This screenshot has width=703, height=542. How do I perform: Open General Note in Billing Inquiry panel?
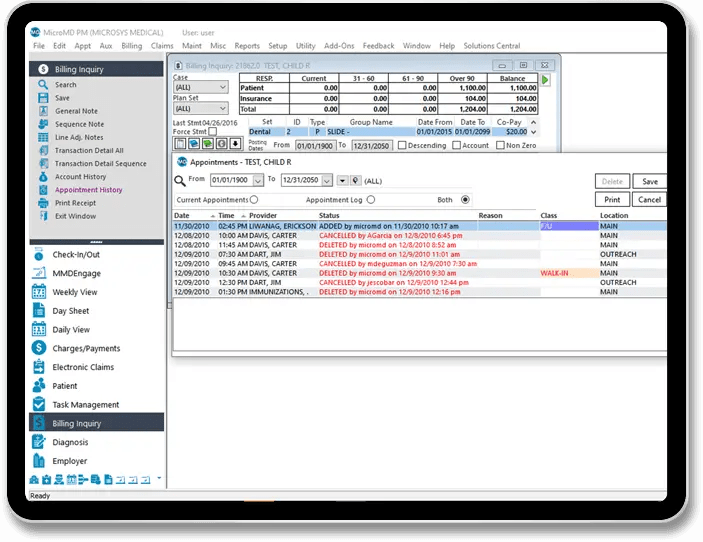pos(76,111)
